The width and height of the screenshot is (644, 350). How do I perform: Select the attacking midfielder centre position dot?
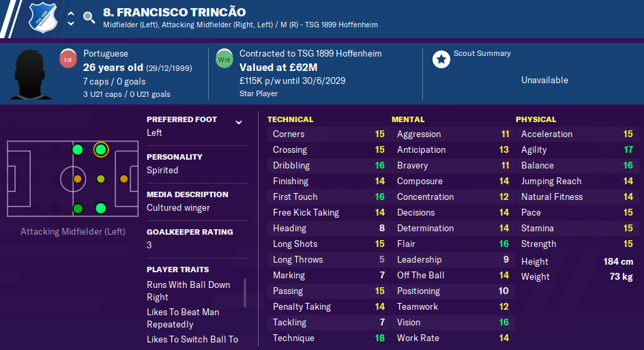pos(101,179)
